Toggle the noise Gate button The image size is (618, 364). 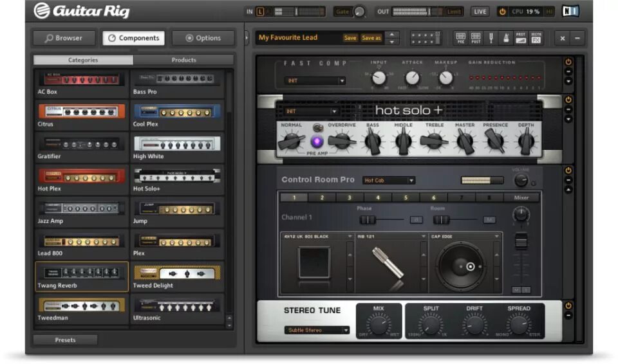(342, 12)
